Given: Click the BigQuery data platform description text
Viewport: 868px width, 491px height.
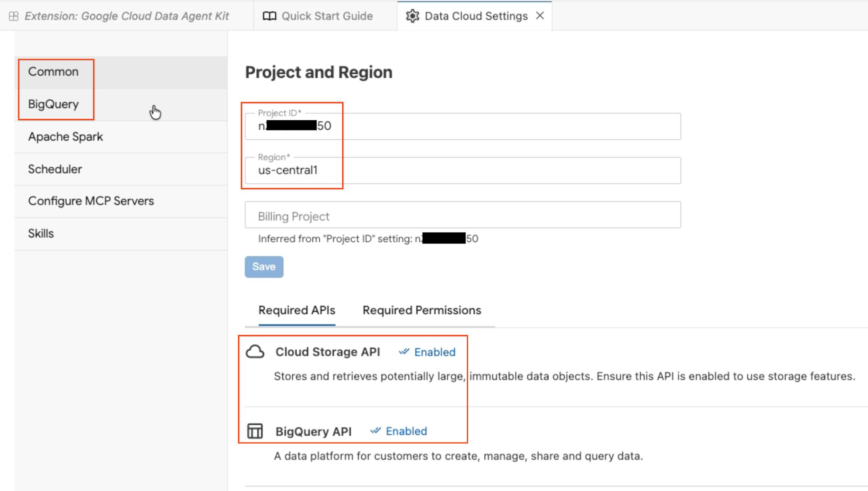Looking at the screenshot, I should click(x=459, y=456).
